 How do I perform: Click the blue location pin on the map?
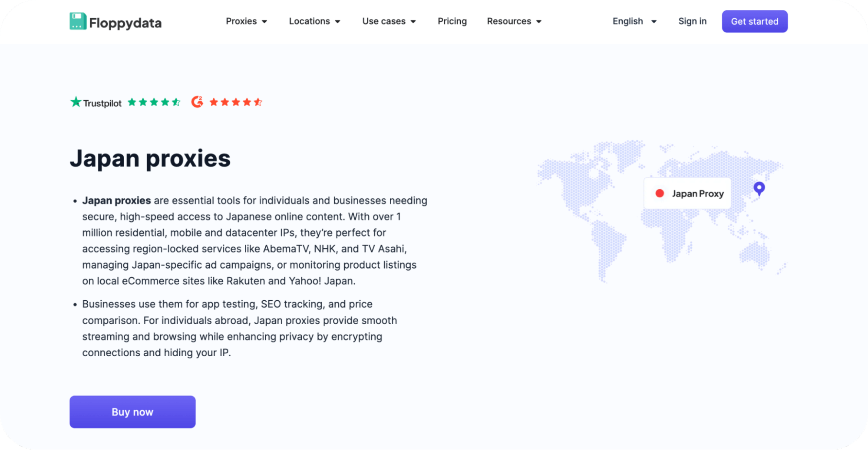tap(759, 189)
